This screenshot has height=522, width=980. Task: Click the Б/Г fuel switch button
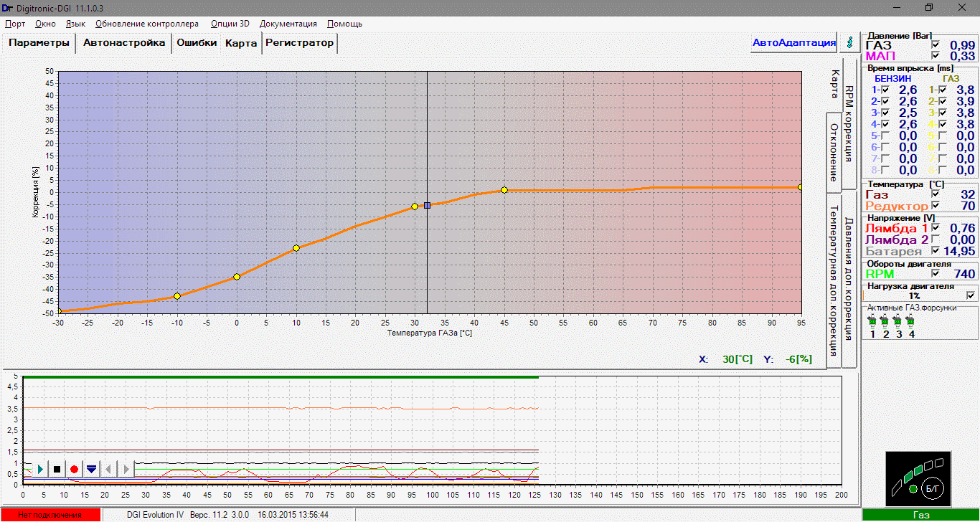point(932,488)
